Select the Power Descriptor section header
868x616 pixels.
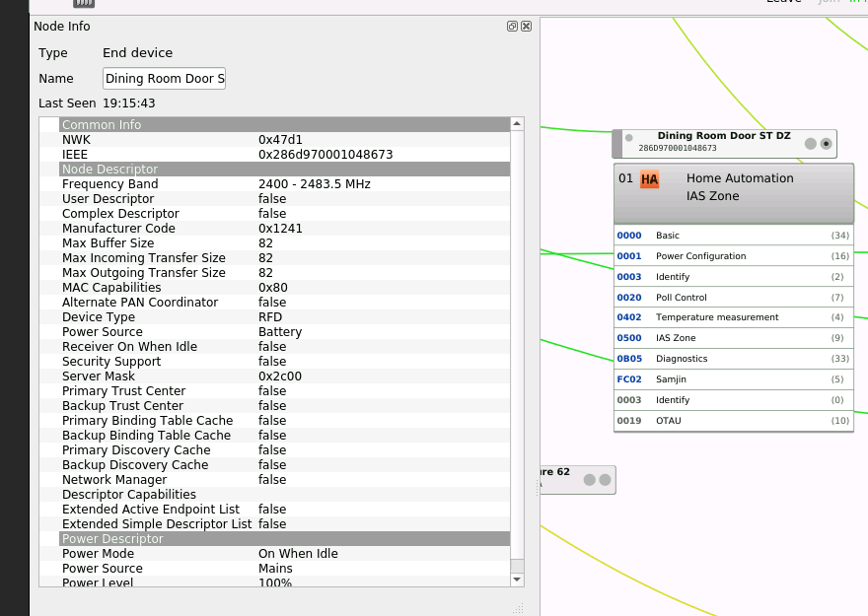pos(284,538)
